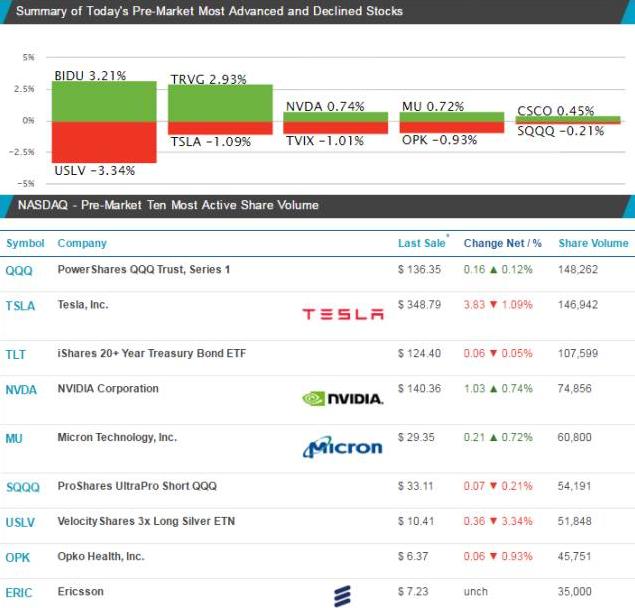Sort by the Share Volume header
Viewport: 635px width, 608px height.
593,243
